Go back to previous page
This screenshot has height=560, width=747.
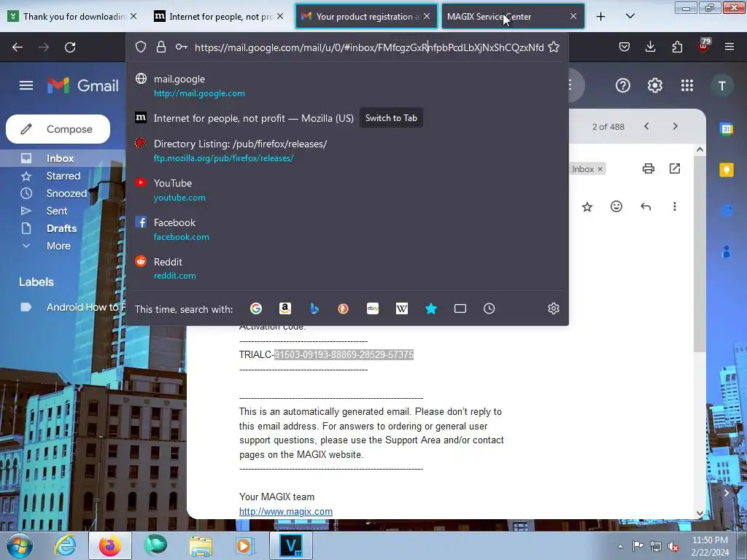coord(18,47)
